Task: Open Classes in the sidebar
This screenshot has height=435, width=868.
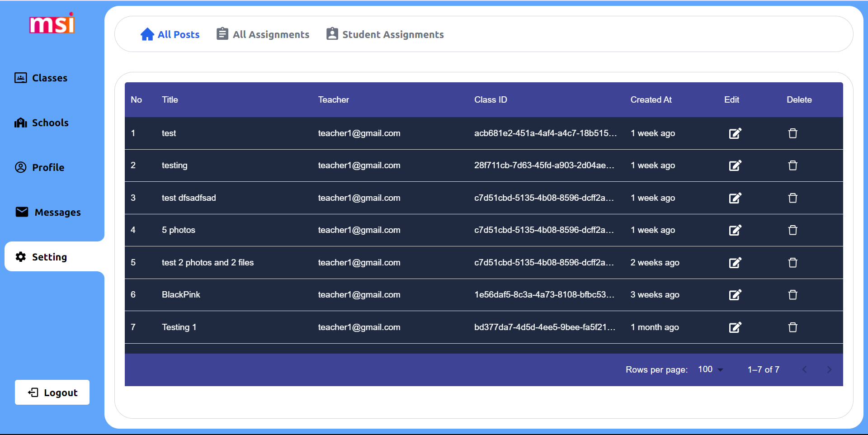Action: [41, 78]
